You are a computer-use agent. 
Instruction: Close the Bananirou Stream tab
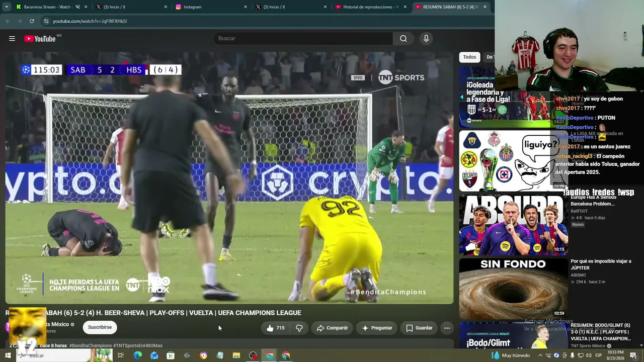coord(86,7)
